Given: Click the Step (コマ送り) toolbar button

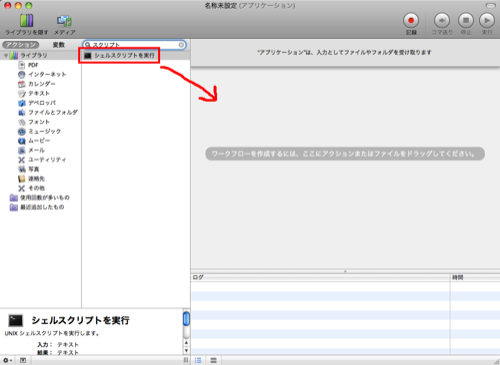Looking at the screenshot, I should (x=442, y=21).
